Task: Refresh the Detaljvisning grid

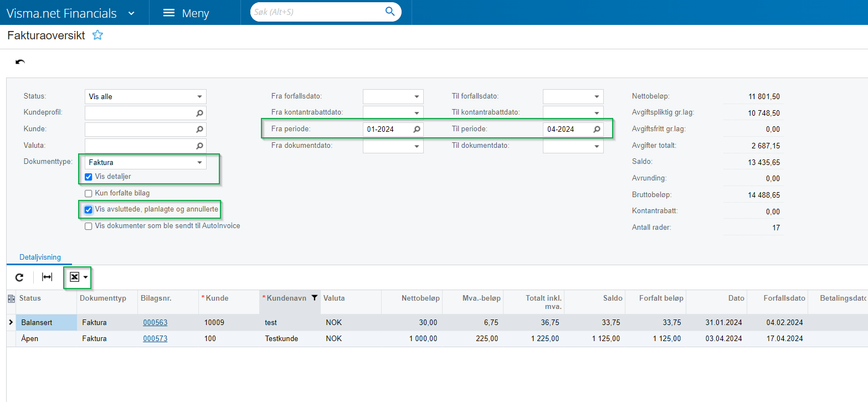Action: click(19, 277)
